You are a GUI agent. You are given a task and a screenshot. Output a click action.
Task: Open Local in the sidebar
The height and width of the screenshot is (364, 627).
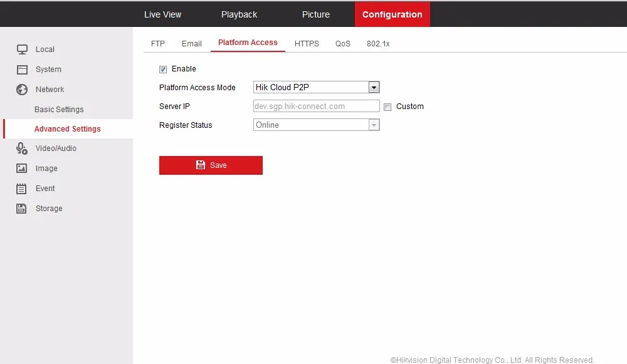[45, 49]
